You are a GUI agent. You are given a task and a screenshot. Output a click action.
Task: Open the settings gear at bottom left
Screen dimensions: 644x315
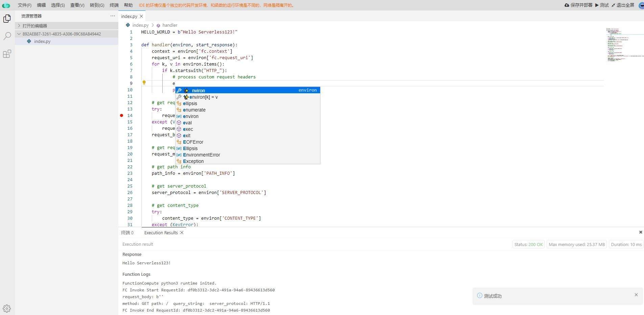click(x=7, y=308)
